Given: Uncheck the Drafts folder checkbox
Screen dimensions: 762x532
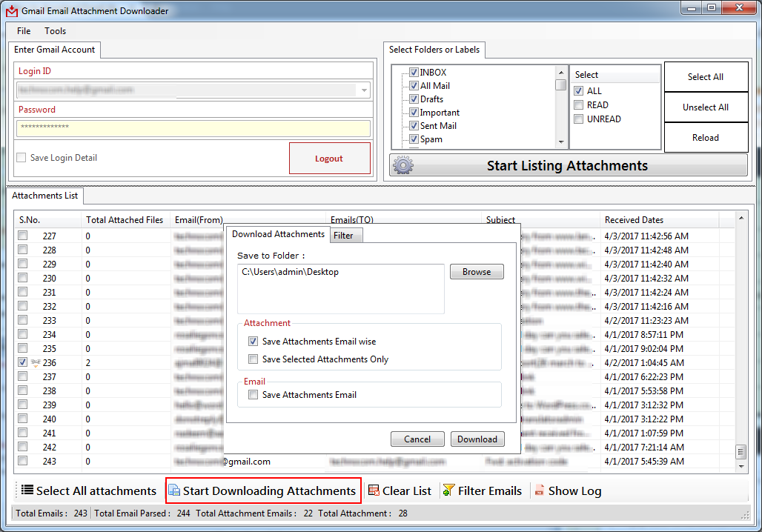Looking at the screenshot, I should [414, 99].
